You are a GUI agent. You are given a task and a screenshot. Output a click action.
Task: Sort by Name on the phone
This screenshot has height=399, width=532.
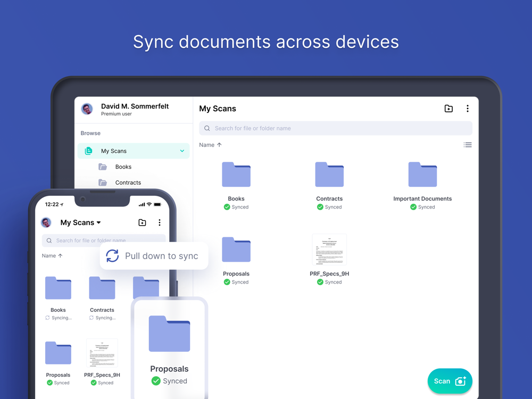(x=52, y=256)
